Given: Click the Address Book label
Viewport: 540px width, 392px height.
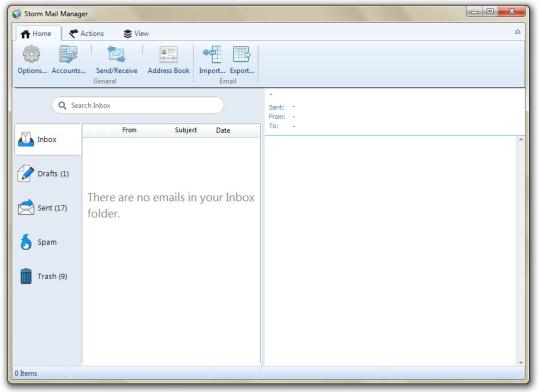Looking at the screenshot, I should [x=168, y=71].
